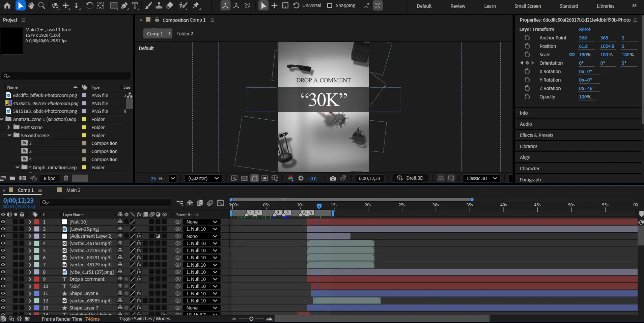
Task: Open the Classic 3D renderer dropdown
Action: (481, 178)
